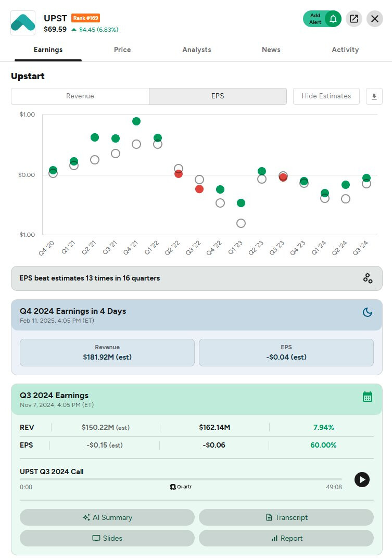Click the Nov 7, 2024 date text
The height and width of the screenshot is (560, 392).
pyautogui.click(x=56, y=405)
